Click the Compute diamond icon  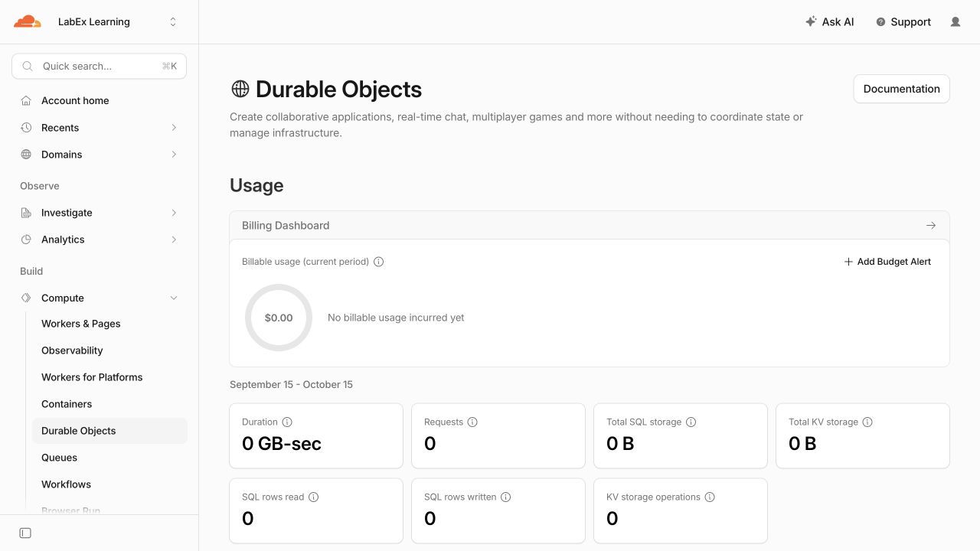point(26,298)
